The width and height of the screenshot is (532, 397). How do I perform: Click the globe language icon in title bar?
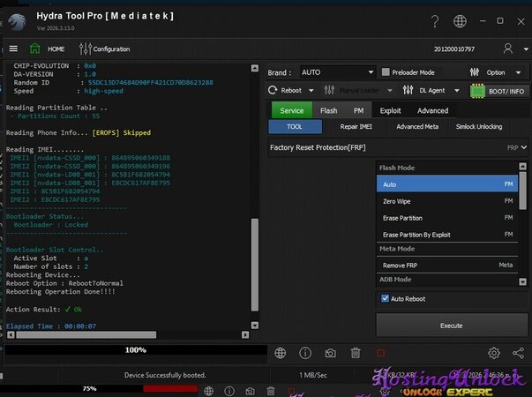(x=460, y=21)
